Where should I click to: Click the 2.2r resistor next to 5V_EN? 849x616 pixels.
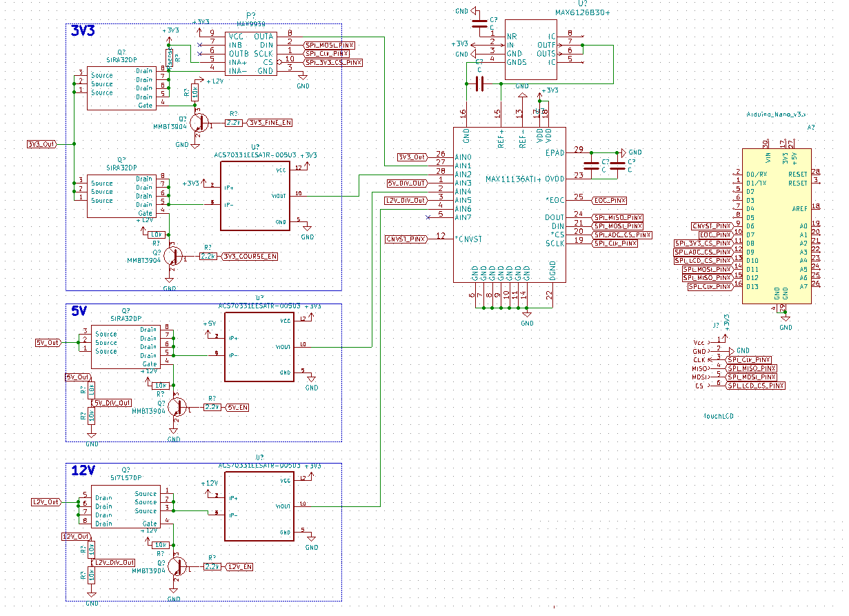(x=212, y=407)
